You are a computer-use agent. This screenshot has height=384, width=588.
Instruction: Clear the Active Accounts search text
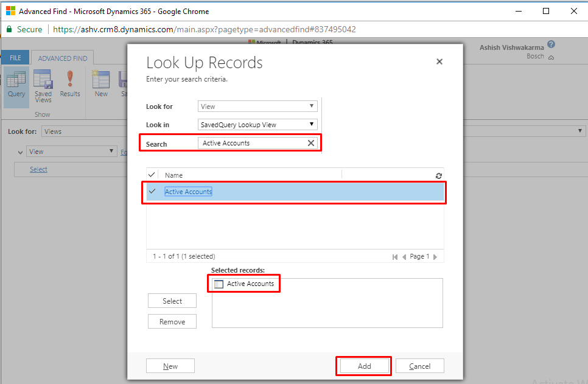click(311, 143)
